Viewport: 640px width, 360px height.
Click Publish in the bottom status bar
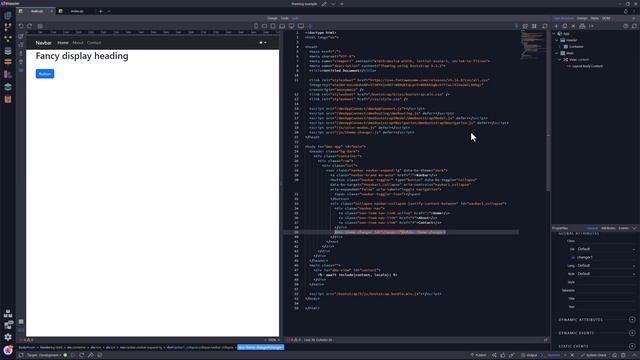[x=479, y=355]
